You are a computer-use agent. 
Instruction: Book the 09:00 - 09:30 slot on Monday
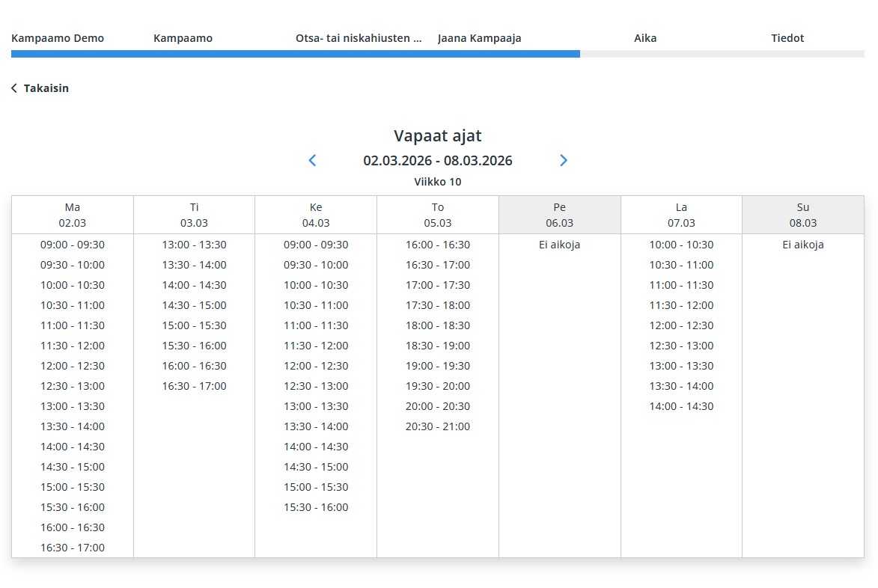tap(73, 245)
